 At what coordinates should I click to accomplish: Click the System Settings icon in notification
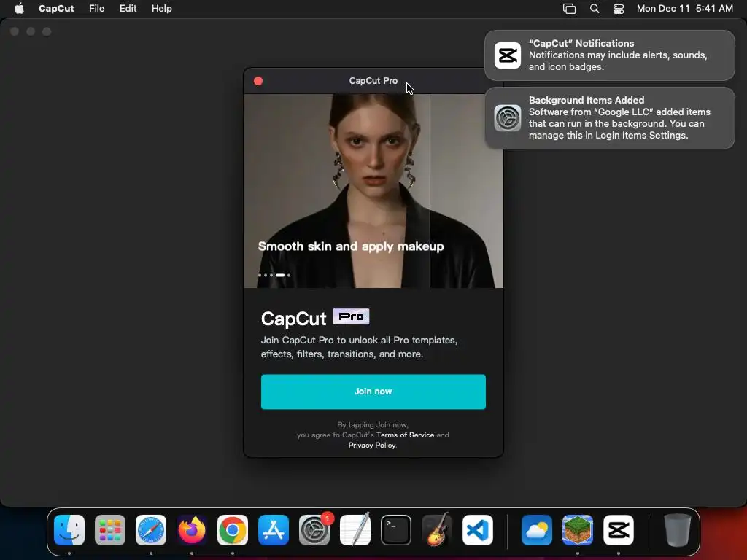pos(508,117)
